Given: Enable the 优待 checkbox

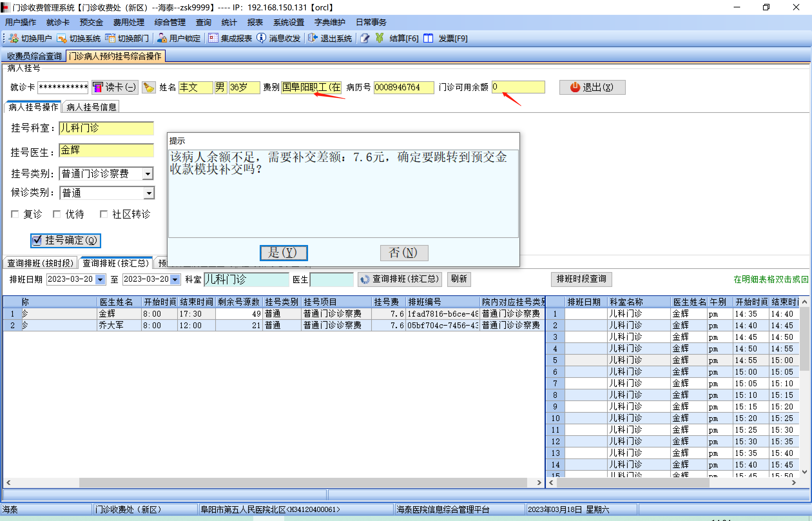Looking at the screenshot, I should tap(57, 214).
